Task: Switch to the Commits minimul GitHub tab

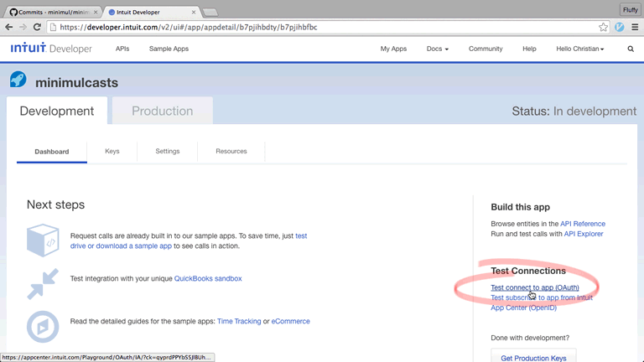Action: click(54, 13)
